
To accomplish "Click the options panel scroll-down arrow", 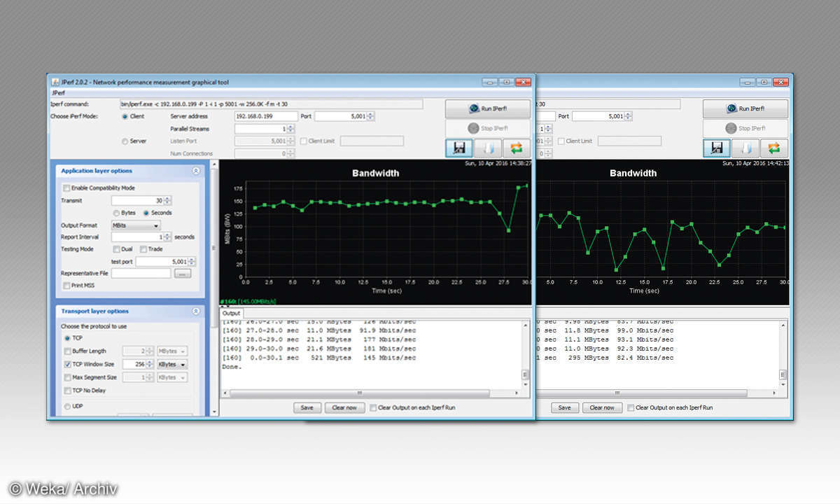I will tap(214, 412).
